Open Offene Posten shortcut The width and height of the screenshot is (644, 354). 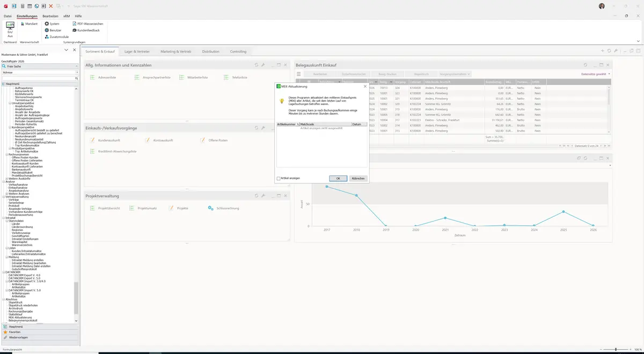pos(214,140)
